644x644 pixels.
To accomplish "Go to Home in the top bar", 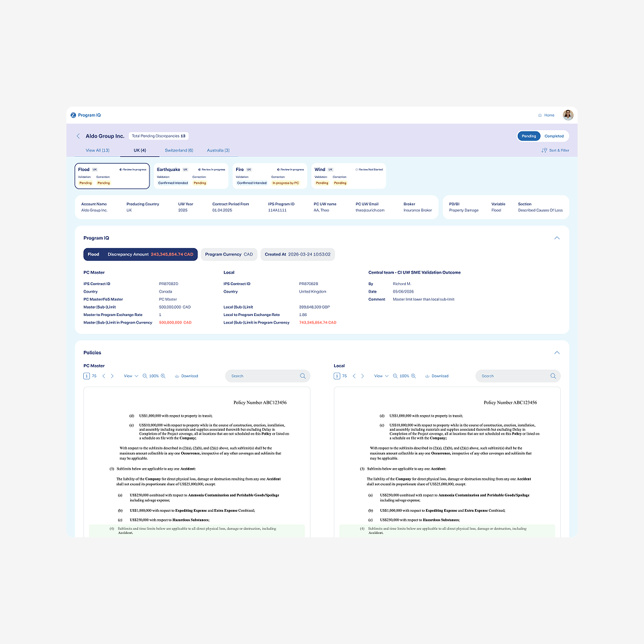I will click(546, 115).
